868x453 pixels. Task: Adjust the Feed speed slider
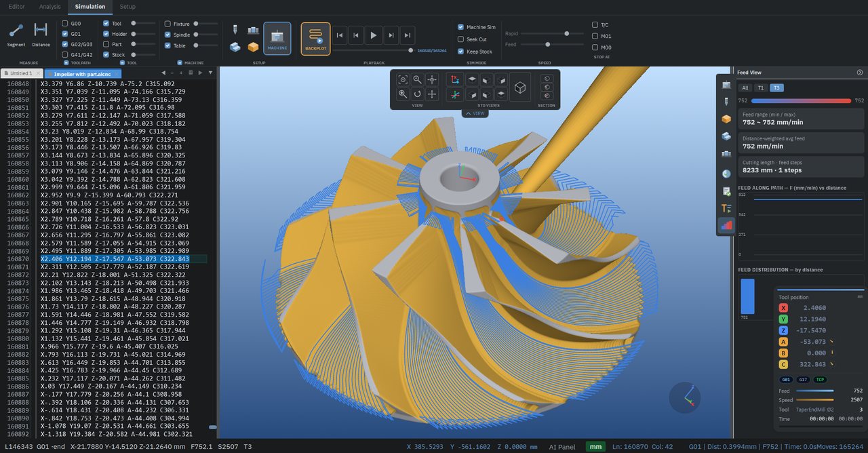(x=548, y=44)
